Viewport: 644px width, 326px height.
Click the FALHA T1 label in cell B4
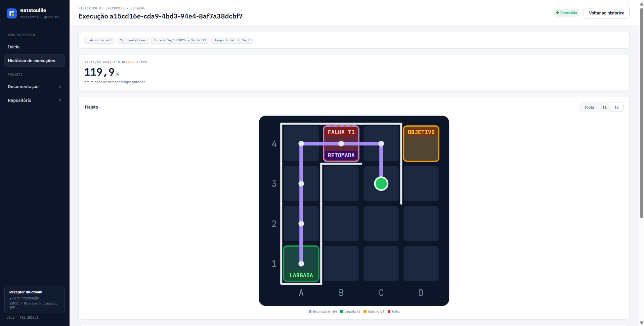click(341, 132)
